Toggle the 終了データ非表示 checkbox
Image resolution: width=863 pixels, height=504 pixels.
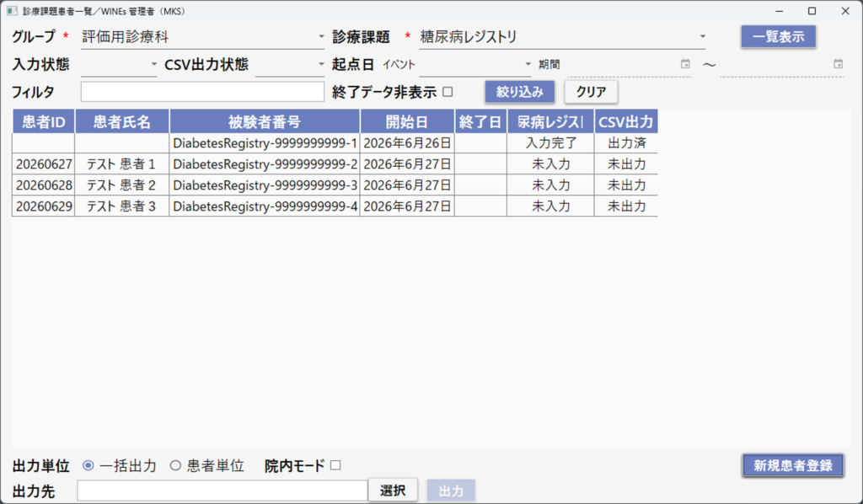[448, 92]
